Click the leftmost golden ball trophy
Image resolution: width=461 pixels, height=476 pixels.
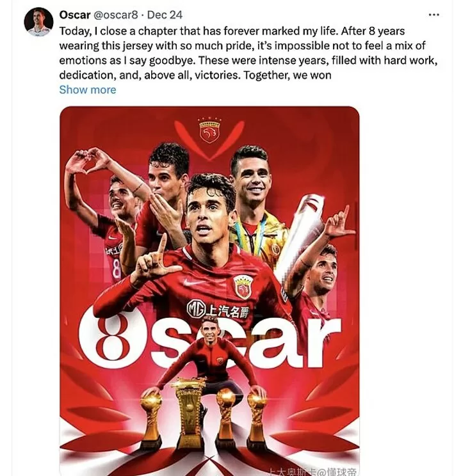click(x=151, y=420)
